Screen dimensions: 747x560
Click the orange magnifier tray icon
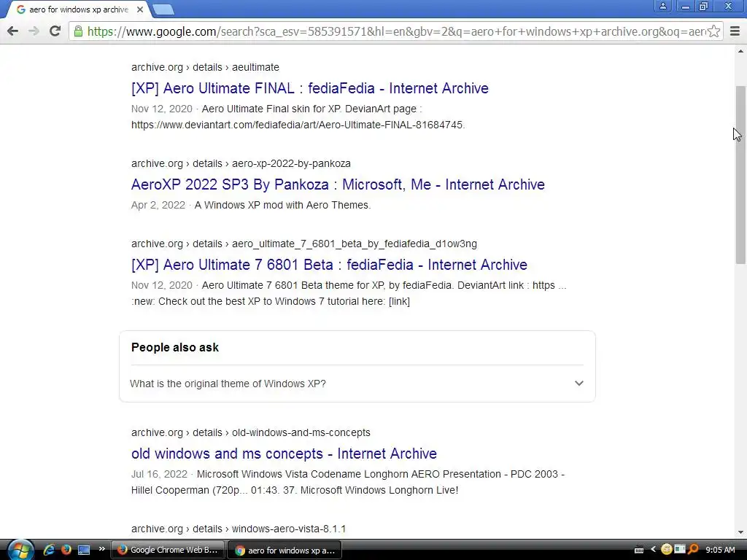[x=693, y=550]
